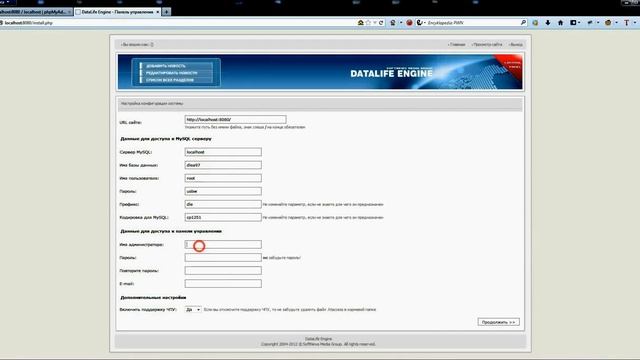Close the DataLife Engine tab

pos(158,12)
